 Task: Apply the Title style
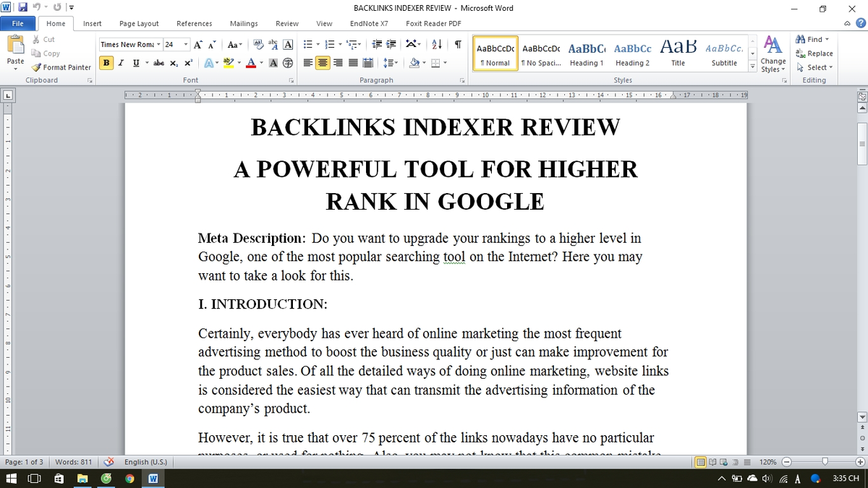(x=678, y=53)
